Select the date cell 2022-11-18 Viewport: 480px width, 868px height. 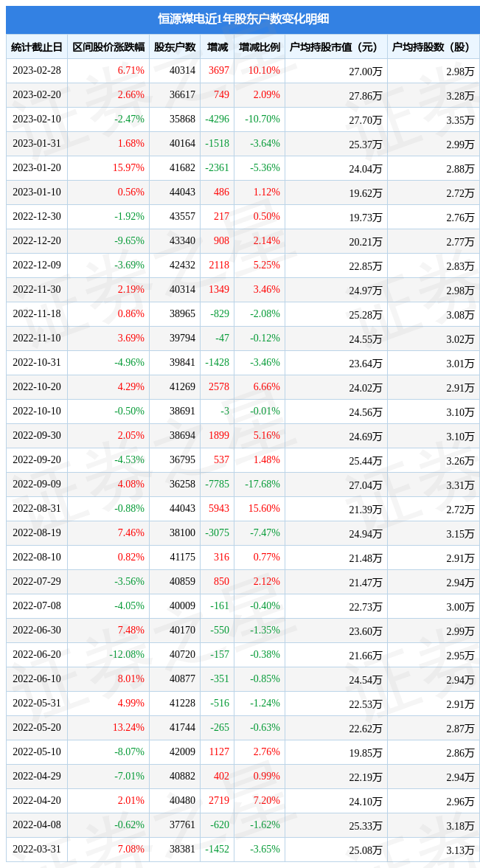click(37, 314)
